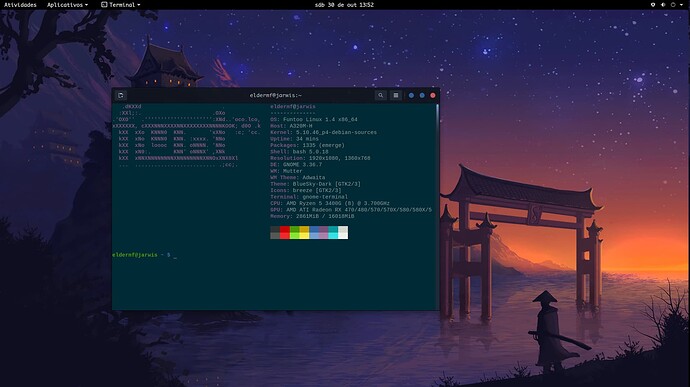Expand the system menu arrow
Viewport: 690px width, 387px height.
681,5
